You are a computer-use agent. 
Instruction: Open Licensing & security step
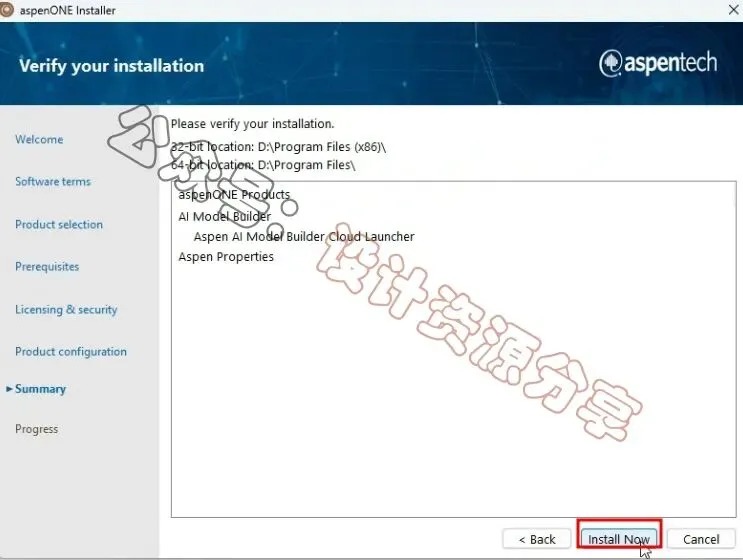tap(66, 309)
